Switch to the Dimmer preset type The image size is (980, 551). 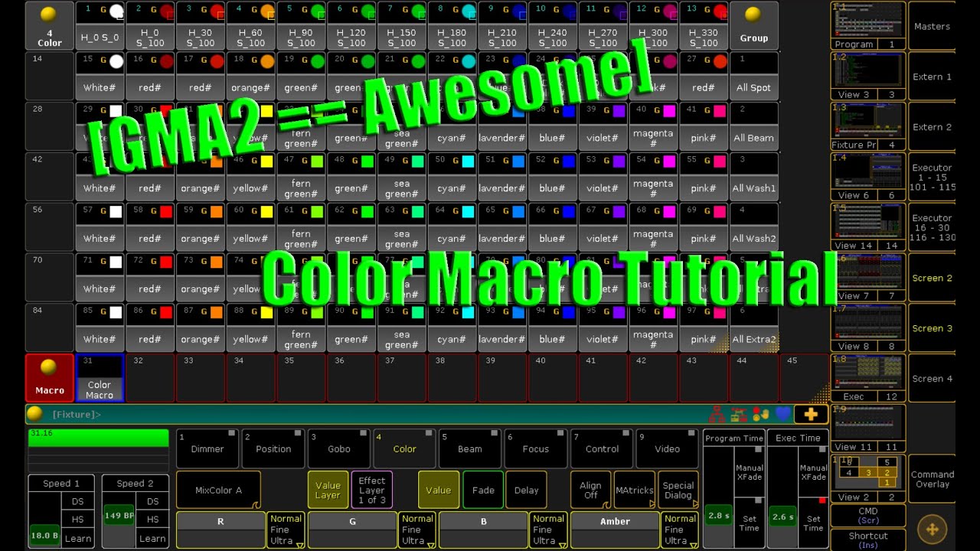point(207,448)
